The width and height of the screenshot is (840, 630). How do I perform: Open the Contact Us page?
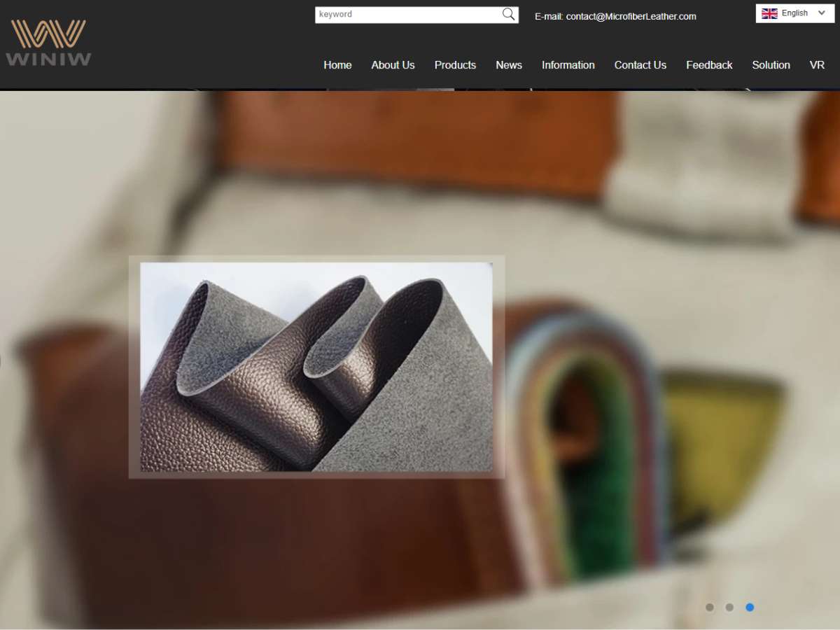pos(640,65)
